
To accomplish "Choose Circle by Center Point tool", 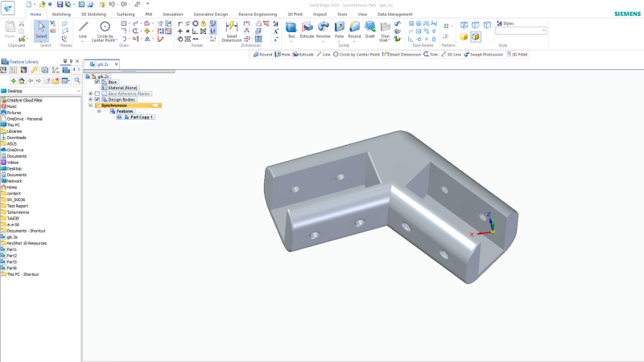I will click(x=105, y=31).
